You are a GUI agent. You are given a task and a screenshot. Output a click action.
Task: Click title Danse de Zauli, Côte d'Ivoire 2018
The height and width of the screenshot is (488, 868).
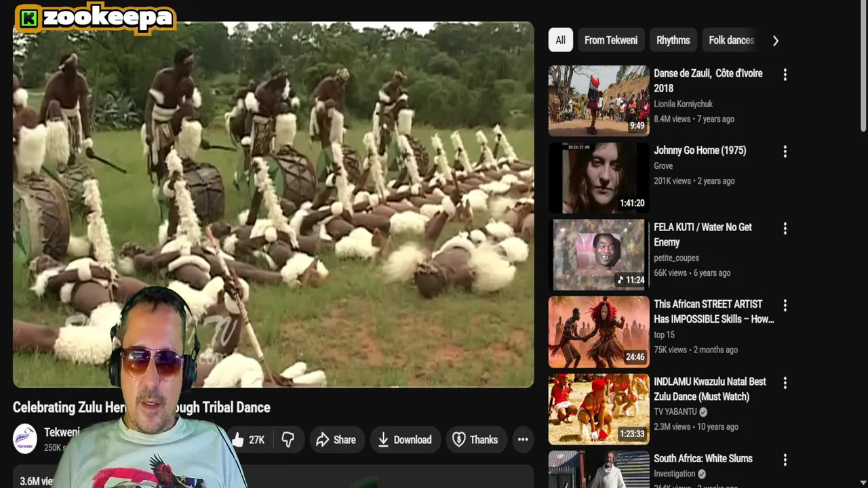708,81
